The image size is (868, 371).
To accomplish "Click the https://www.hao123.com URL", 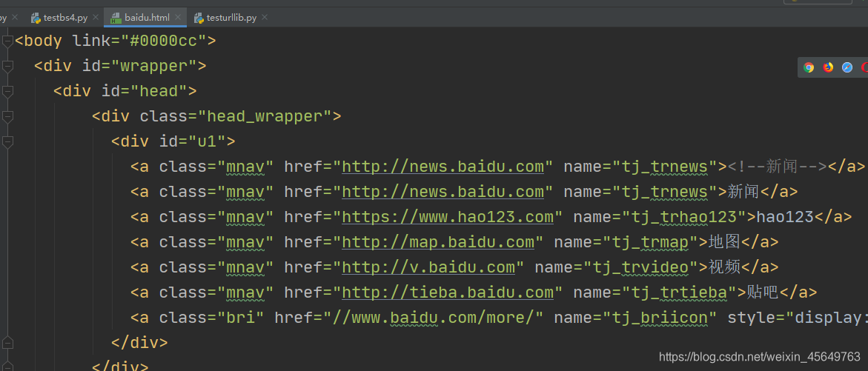I will 448,217.
